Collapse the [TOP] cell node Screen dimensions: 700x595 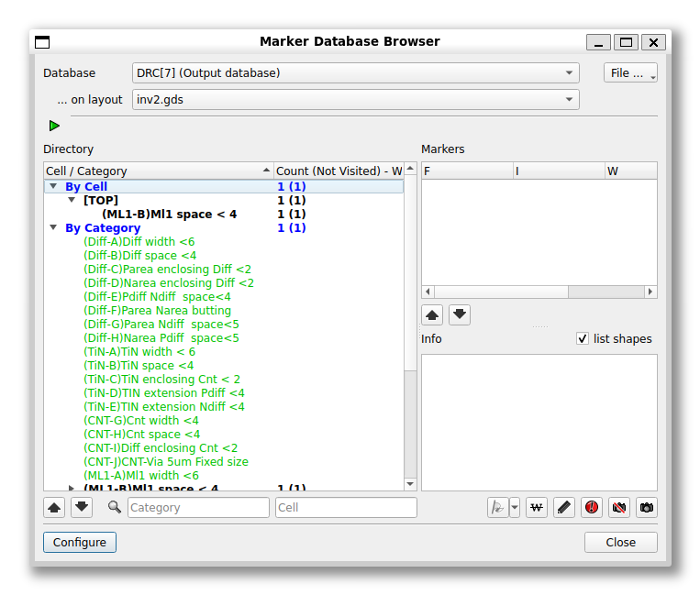click(x=72, y=200)
